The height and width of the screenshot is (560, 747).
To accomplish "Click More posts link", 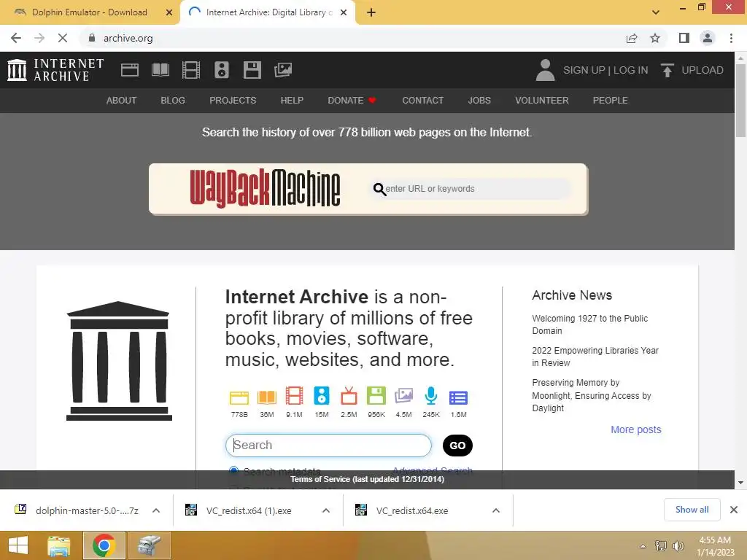I will [x=636, y=429].
